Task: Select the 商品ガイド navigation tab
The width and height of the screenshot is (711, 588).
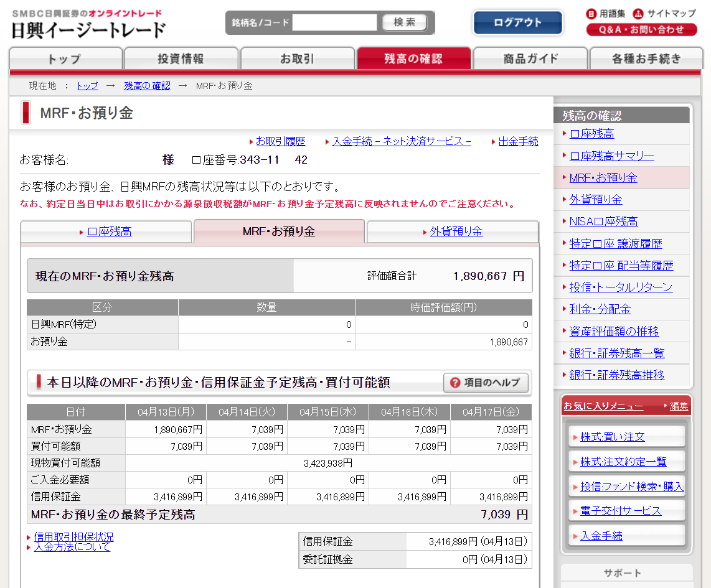Action: 530,59
